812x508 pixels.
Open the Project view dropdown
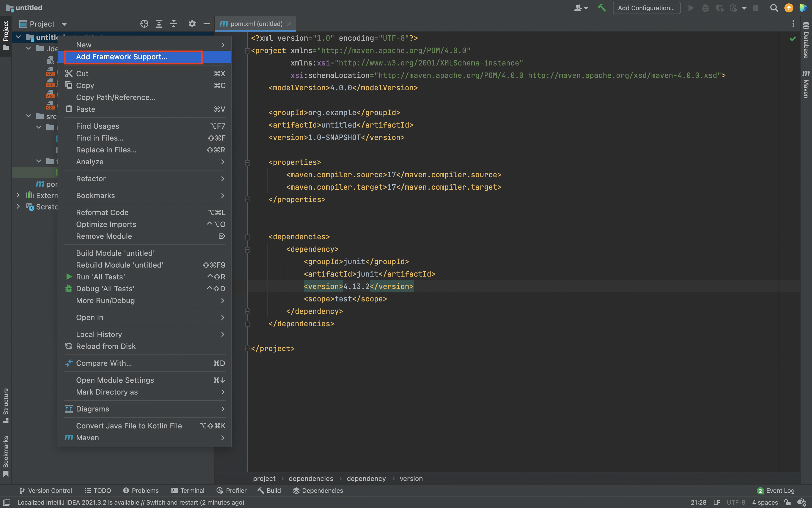[64, 24]
